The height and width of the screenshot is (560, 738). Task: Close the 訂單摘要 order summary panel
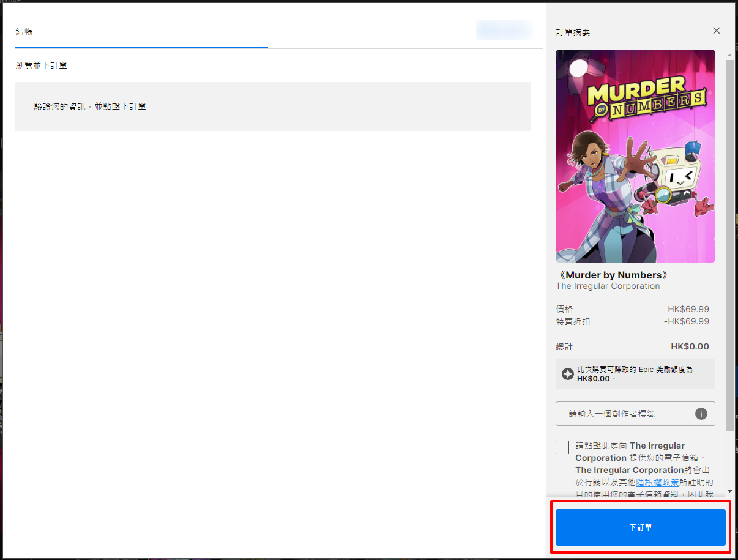pyautogui.click(x=717, y=31)
